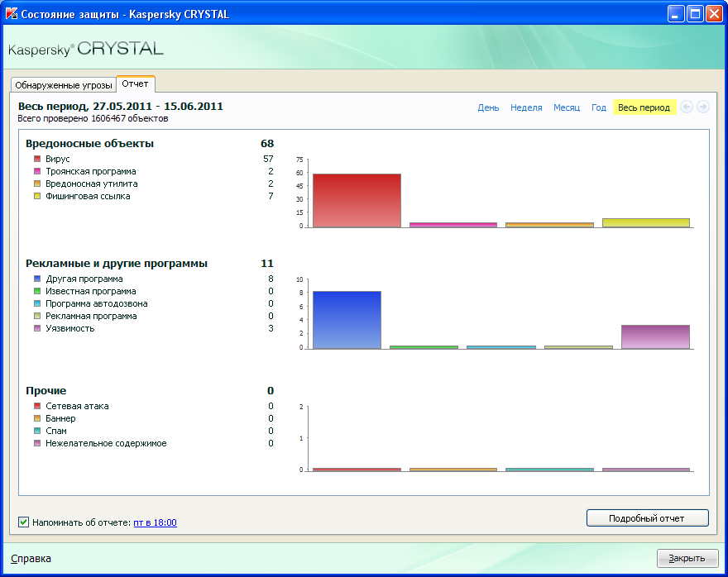The width and height of the screenshot is (728, 577).
Task: Show report for Год period
Action: [x=598, y=107]
